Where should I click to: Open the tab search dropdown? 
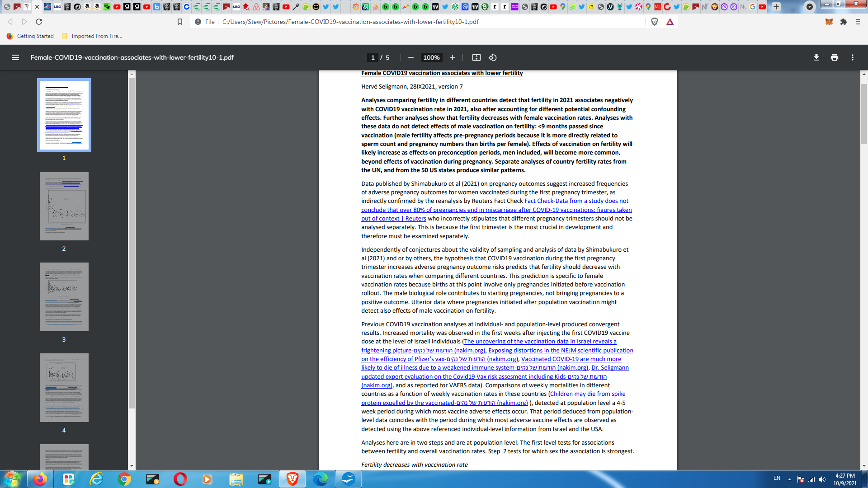coord(810,7)
